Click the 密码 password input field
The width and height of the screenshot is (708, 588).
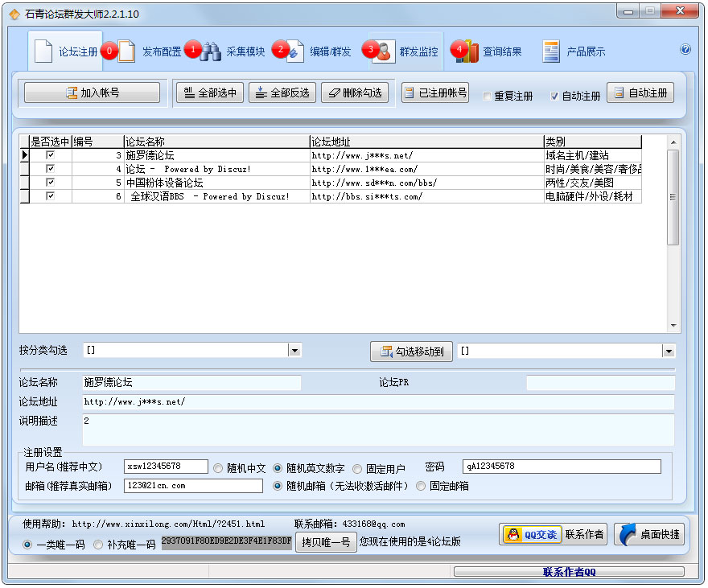point(561,467)
